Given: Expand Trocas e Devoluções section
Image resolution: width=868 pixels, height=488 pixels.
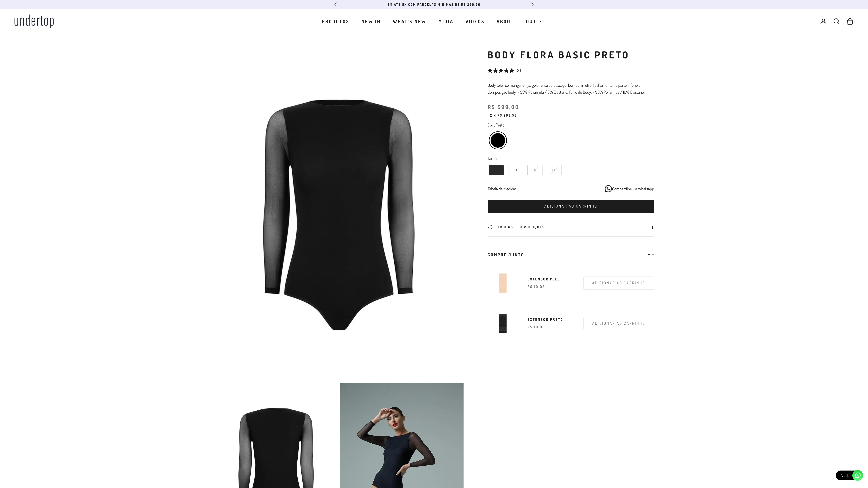Looking at the screenshot, I should coord(571,227).
